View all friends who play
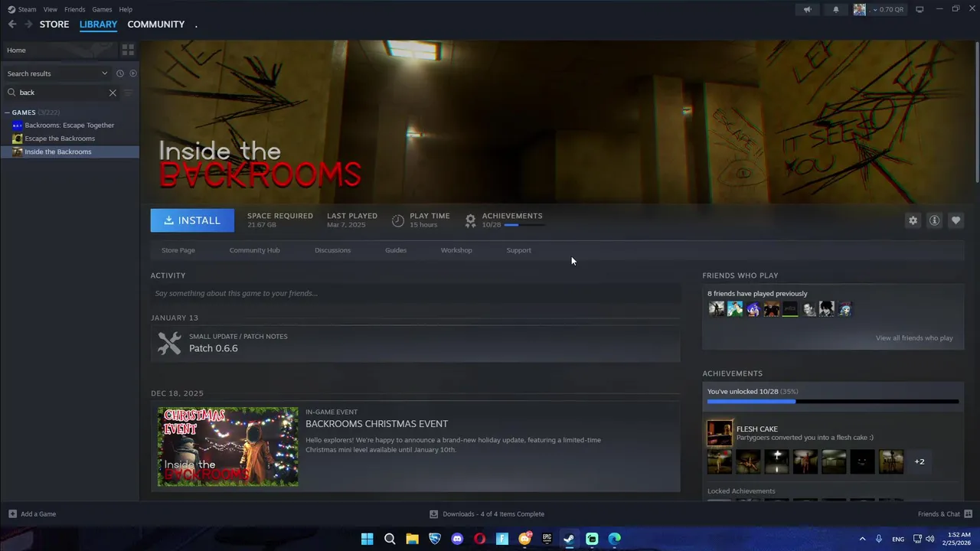This screenshot has width=980, height=551. pos(914,338)
